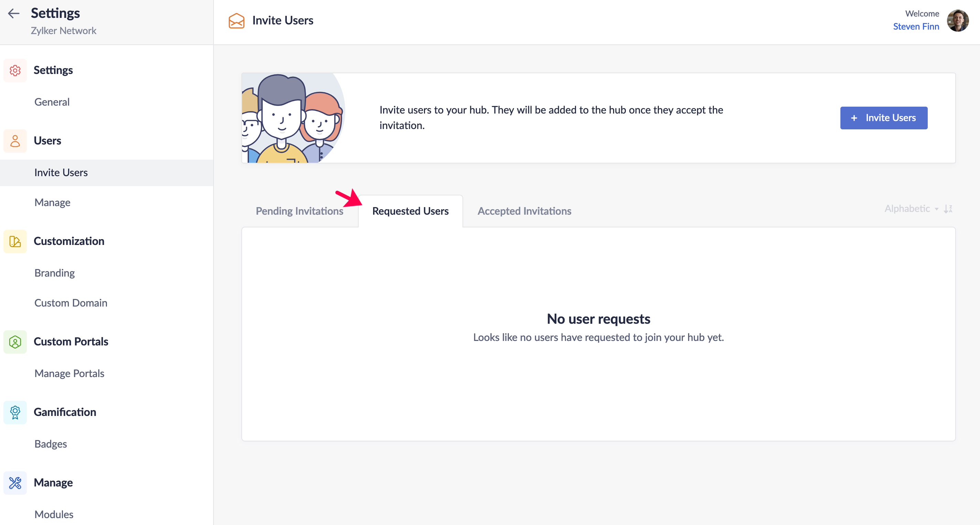Viewport: 980px width, 525px height.
Task: Open General settings in sidebar
Action: tap(52, 102)
